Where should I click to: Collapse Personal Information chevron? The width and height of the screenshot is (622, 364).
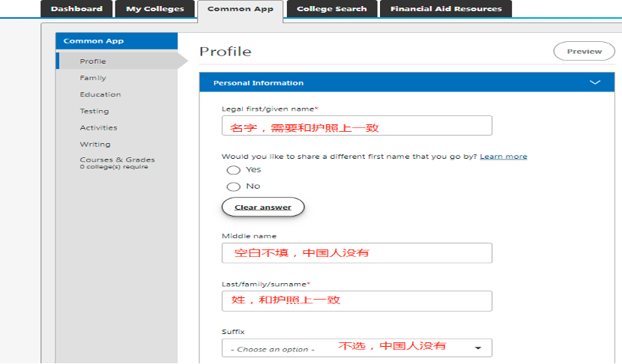tap(594, 82)
